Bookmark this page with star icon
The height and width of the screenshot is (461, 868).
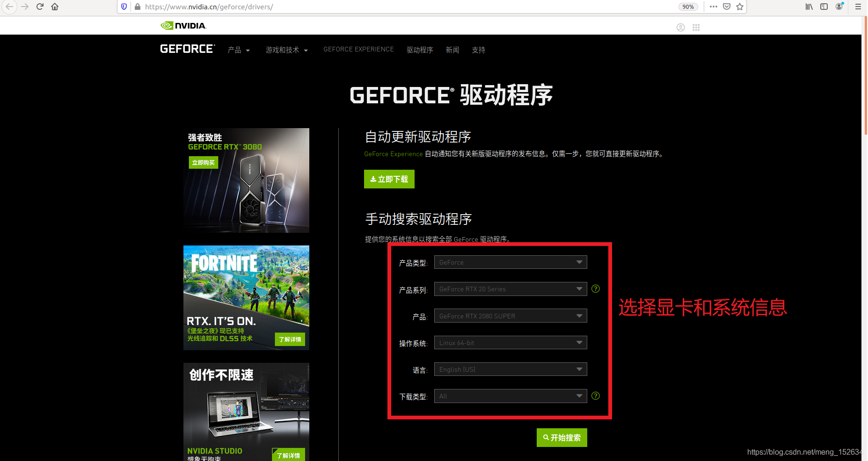(740, 7)
